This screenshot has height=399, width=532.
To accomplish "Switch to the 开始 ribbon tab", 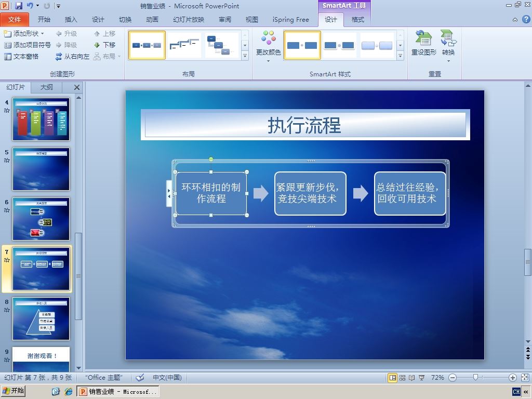I will tap(44, 20).
